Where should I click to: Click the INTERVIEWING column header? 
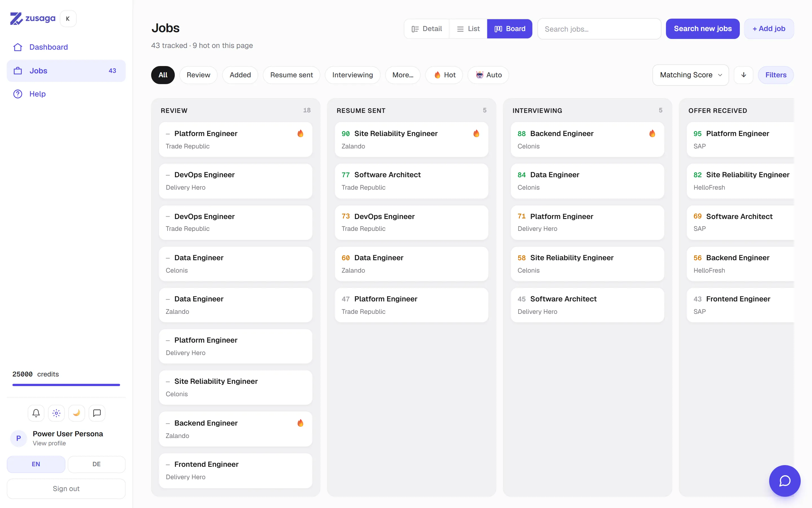537,111
